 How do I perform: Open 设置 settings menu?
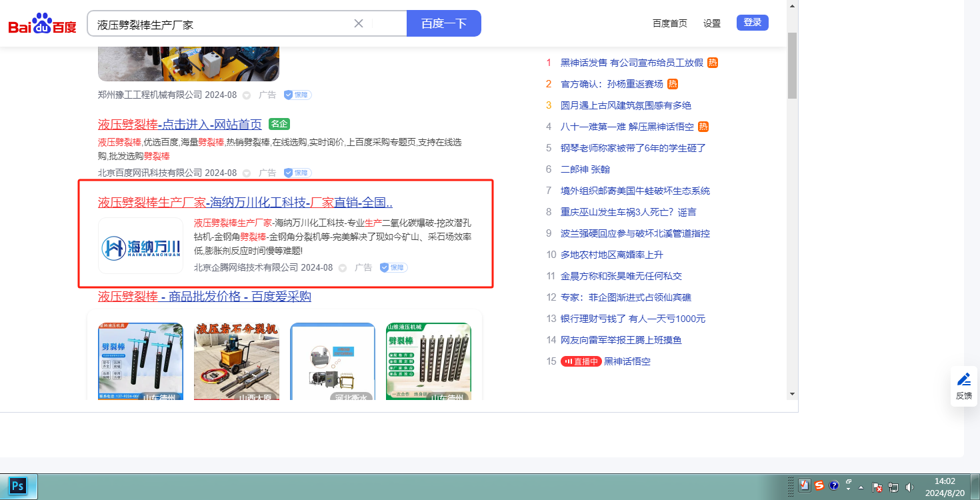[x=712, y=23]
